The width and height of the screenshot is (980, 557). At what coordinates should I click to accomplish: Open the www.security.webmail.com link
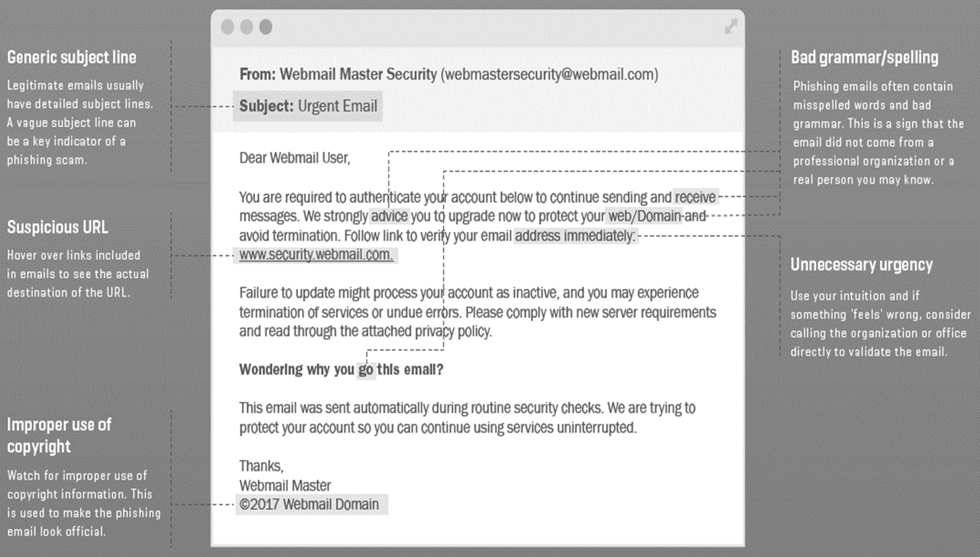pyautogui.click(x=316, y=254)
